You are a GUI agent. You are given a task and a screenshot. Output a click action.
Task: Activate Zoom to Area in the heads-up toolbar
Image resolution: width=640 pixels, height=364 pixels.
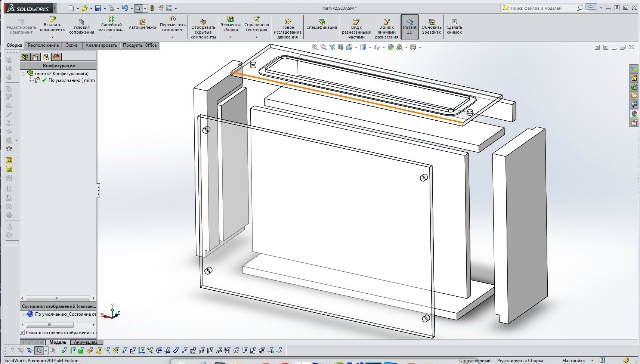tap(323, 47)
